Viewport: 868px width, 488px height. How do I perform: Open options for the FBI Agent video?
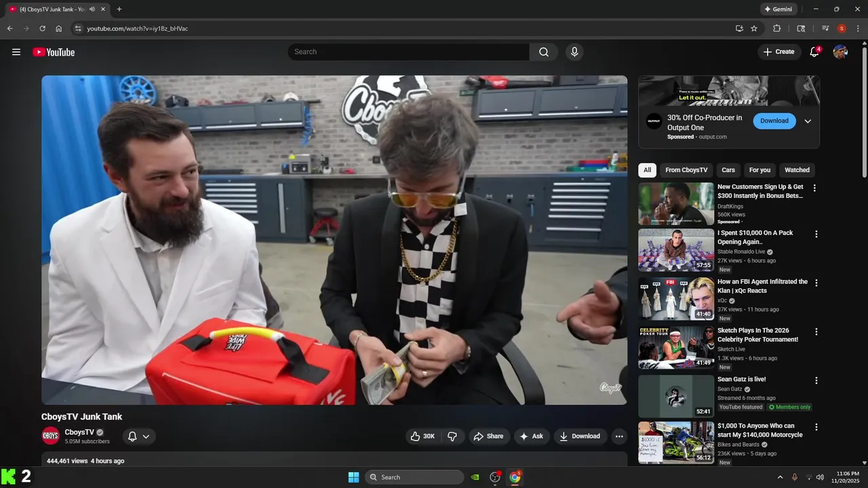pos(816,283)
